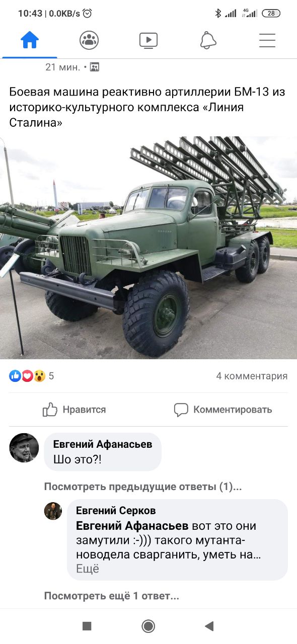This screenshot has height=644, width=297.
Task: Expand Посмотреть предыдущие ответы (1)
Action: click(143, 487)
